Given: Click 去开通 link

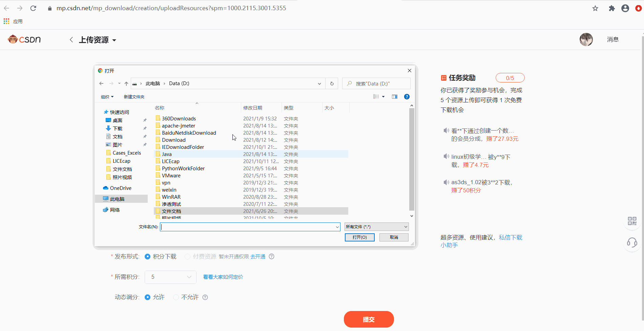Looking at the screenshot, I should [258, 257].
